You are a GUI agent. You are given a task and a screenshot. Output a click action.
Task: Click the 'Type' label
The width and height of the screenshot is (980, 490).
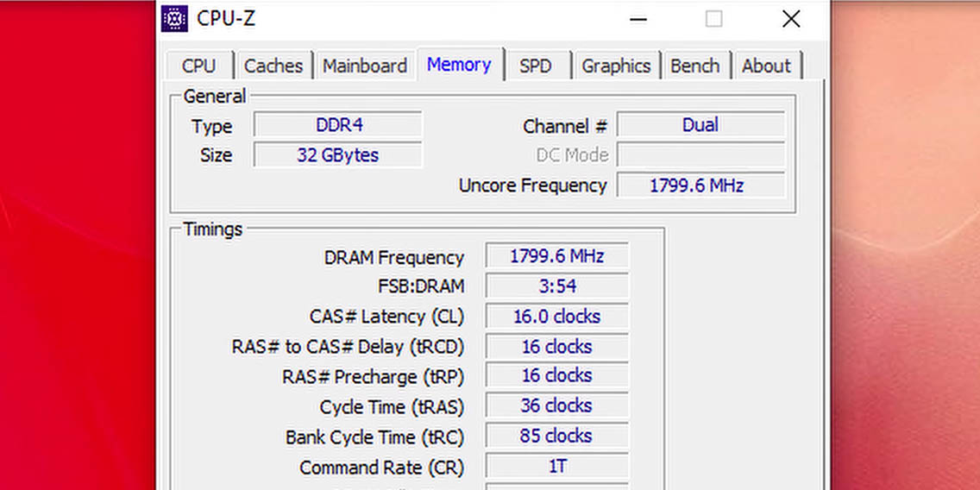tap(212, 126)
